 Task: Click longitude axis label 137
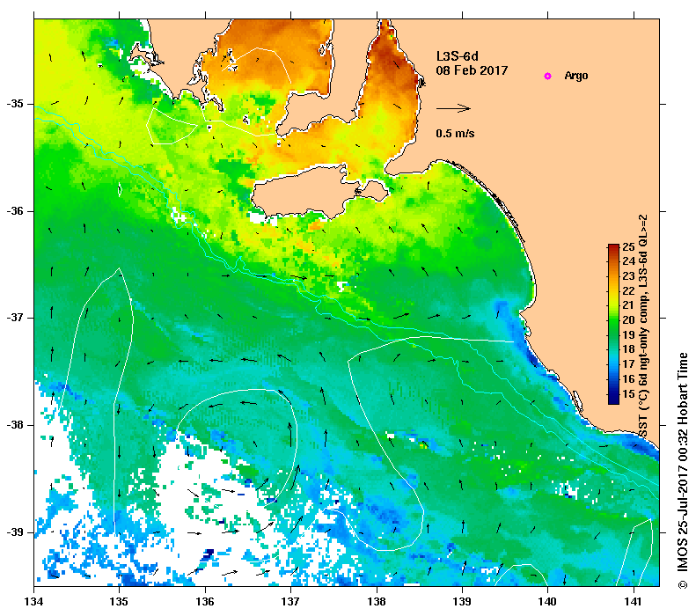tap(290, 602)
